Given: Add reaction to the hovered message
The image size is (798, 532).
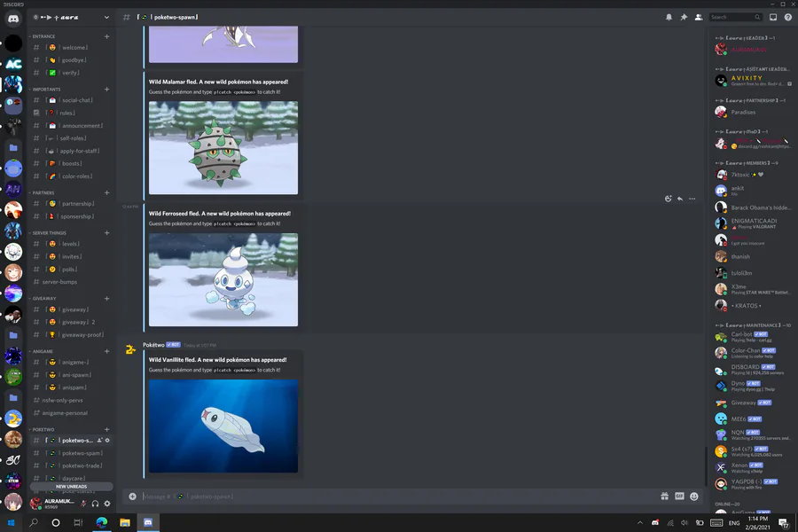Looking at the screenshot, I should point(669,199).
